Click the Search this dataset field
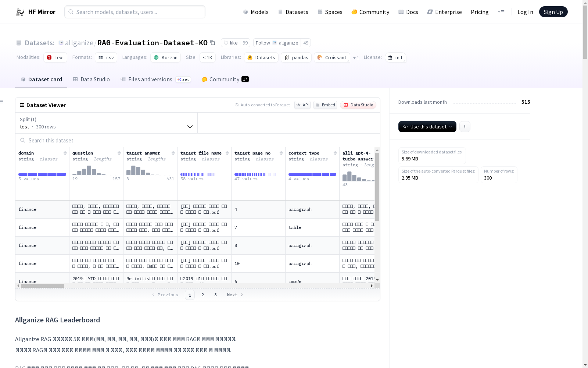 point(198,141)
